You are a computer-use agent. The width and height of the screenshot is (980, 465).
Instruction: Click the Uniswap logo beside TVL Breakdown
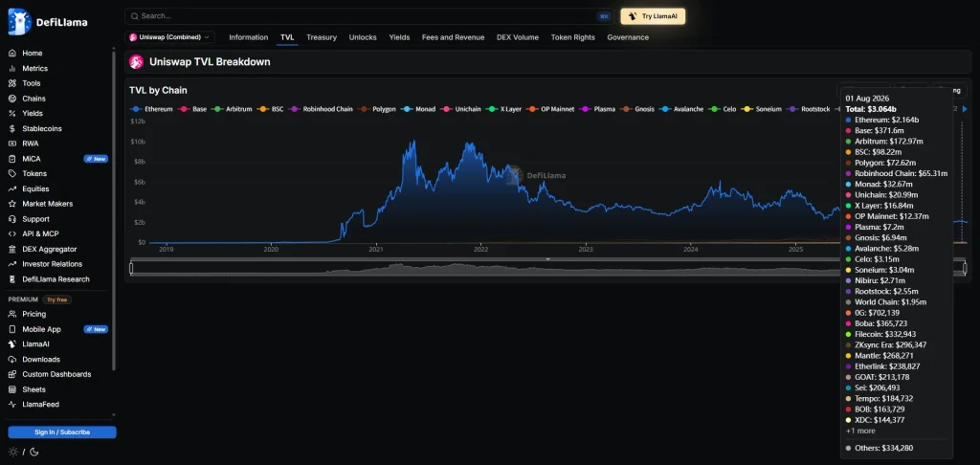click(136, 62)
